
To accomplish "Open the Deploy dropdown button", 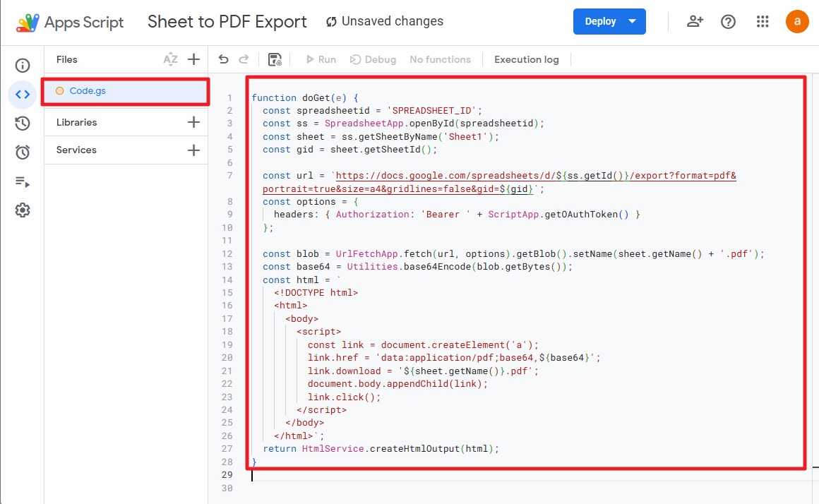I will click(609, 21).
